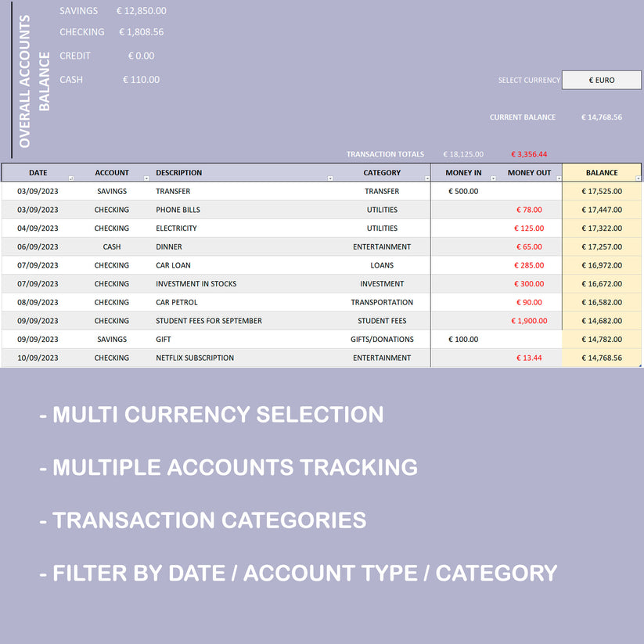Open the BALANCE column filter arrow
Viewport: 644px width, 644px height.
(x=635, y=179)
